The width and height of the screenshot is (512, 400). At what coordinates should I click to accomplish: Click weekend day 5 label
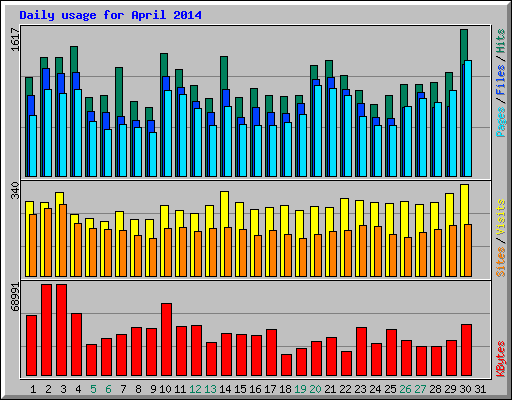pyautogui.click(x=93, y=389)
